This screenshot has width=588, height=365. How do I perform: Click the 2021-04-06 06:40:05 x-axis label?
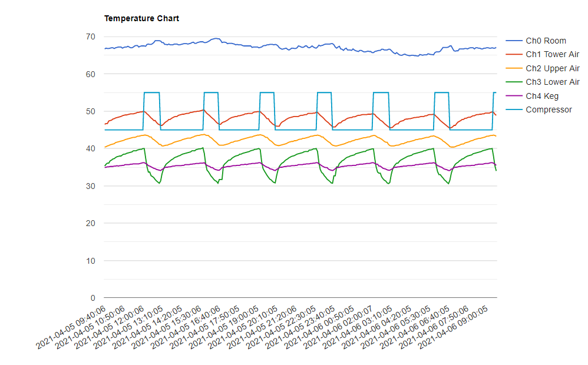415,327
